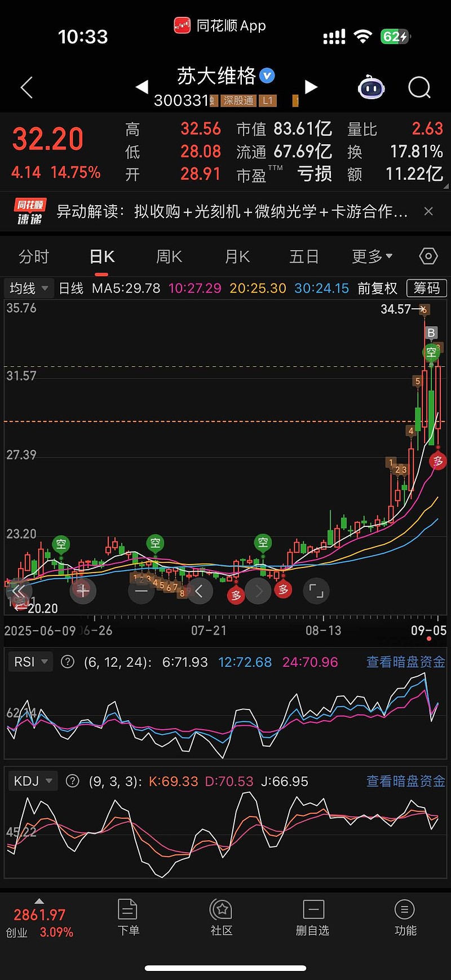Open 查看暗盘资金 link beside RSI
This screenshot has height=980, width=451.
406,662
